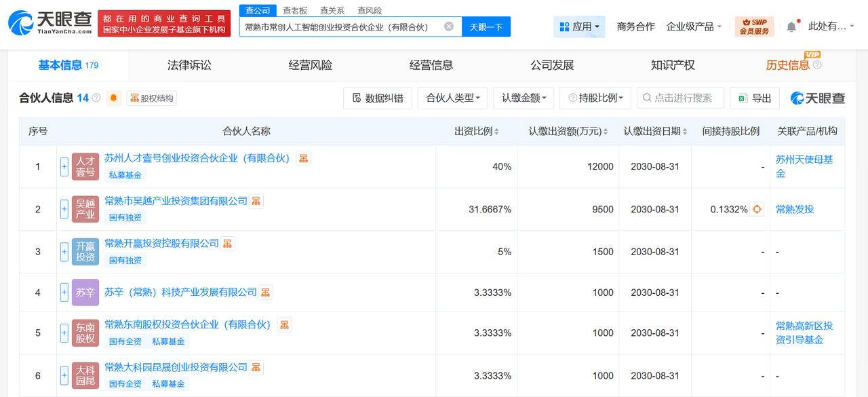868x397 pixels.
Task: Open 常熟市吴越产业投资集团有限公司 link
Action: pyautogui.click(x=176, y=201)
